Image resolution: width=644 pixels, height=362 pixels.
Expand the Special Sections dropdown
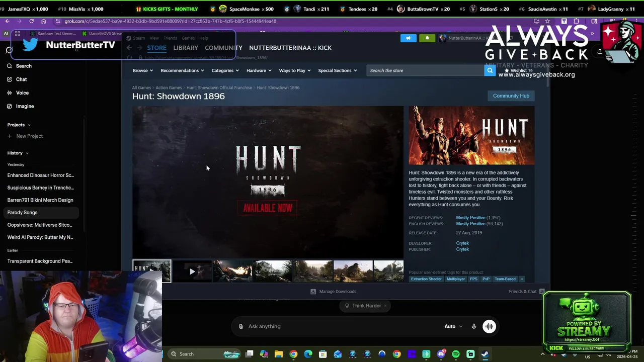coord(338,70)
